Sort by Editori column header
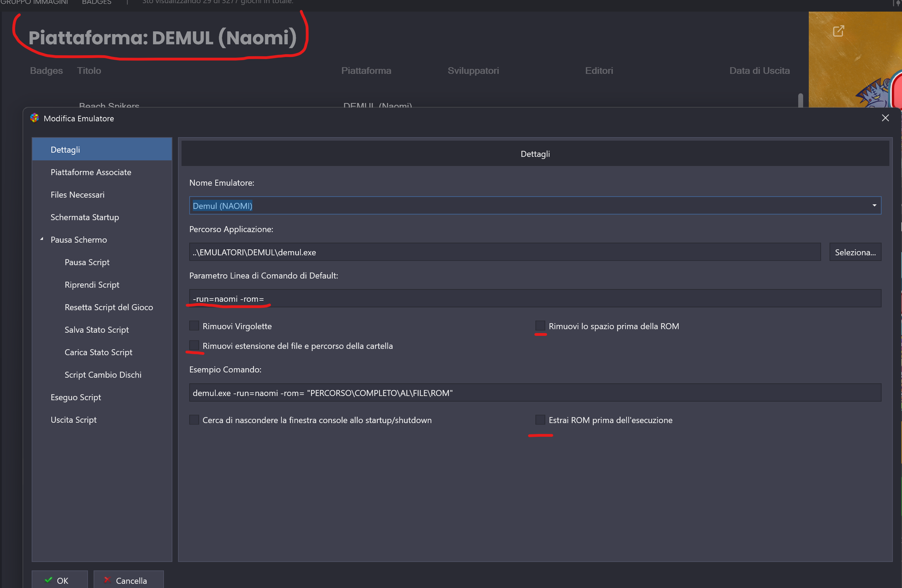Image resolution: width=902 pixels, height=588 pixels. [599, 70]
